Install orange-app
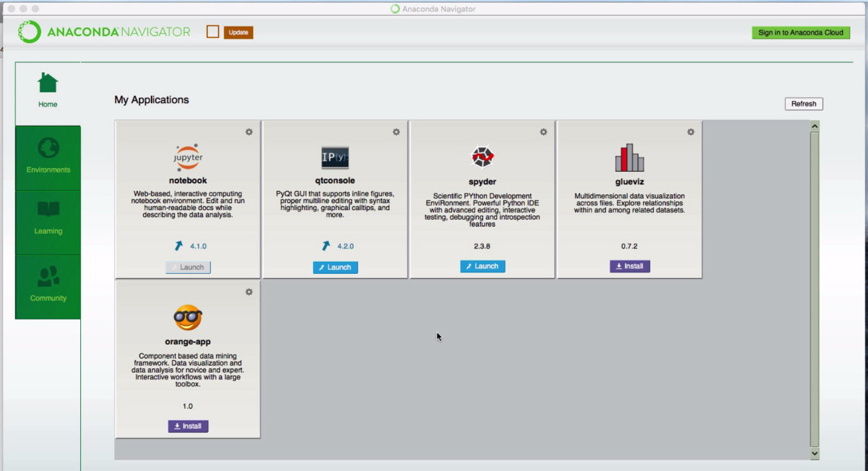 [x=188, y=426]
